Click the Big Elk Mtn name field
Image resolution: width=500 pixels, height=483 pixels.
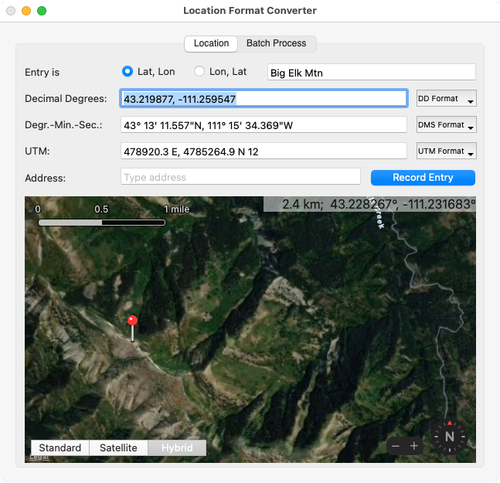pos(371,72)
